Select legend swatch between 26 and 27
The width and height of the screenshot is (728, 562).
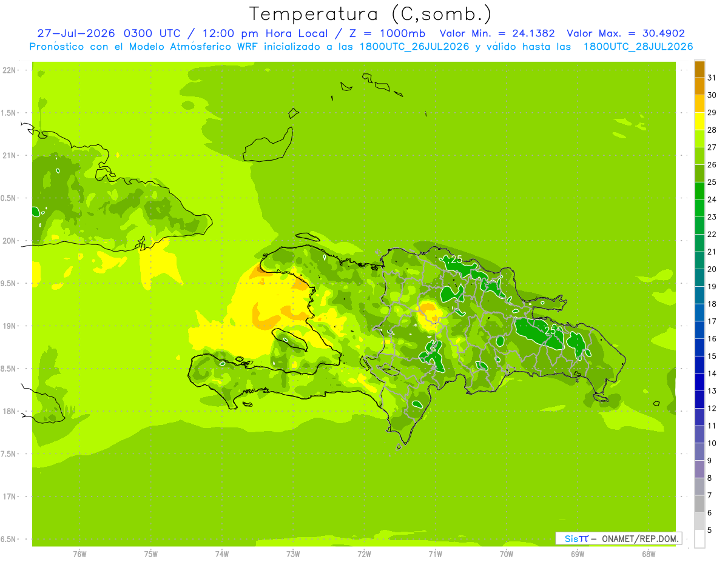699,156
